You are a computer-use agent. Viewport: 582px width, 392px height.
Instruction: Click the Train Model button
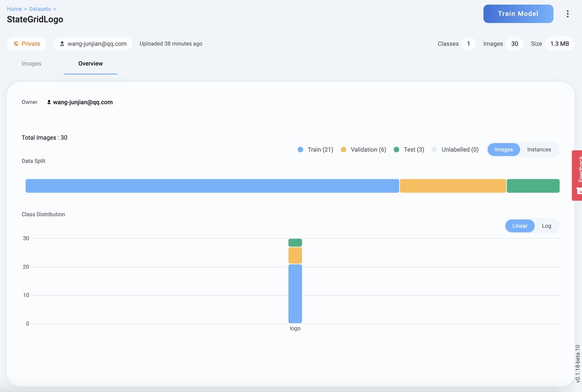click(518, 14)
